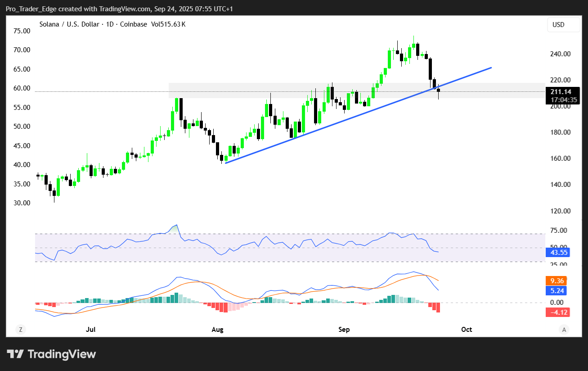Click the 45.00 left axis label
Viewport: 588px width, 371px height.
coord(22,146)
